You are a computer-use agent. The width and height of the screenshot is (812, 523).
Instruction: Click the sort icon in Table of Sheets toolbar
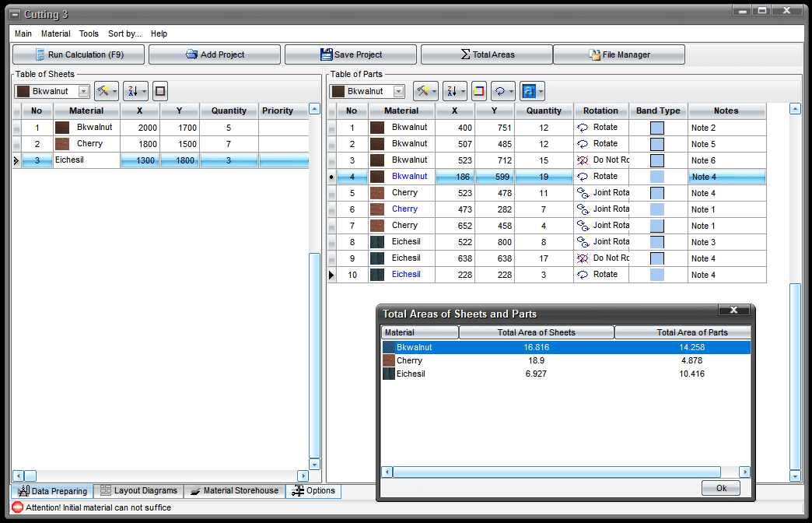(x=132, y=91)
